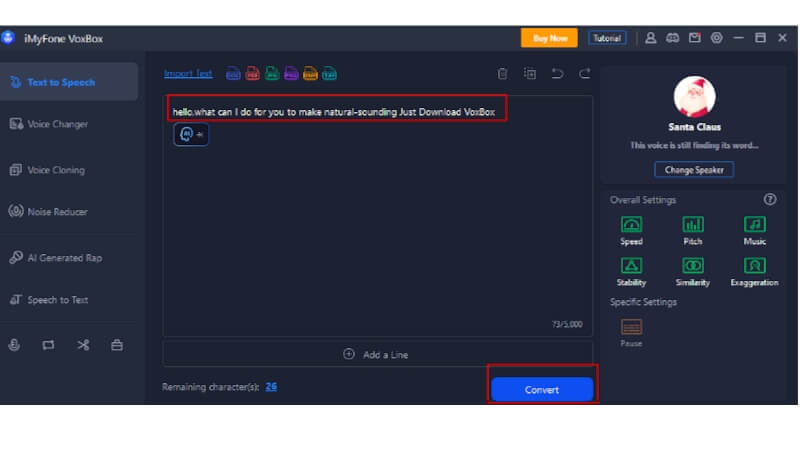The width and height of the screenshot is (800, 450).
Task: Open the Text to Speech section
Action: click(68, 82)
